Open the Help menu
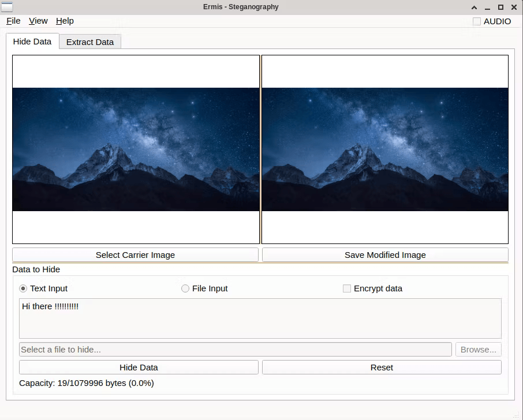This screenshot has width=523, height=420. pos(65,21)
